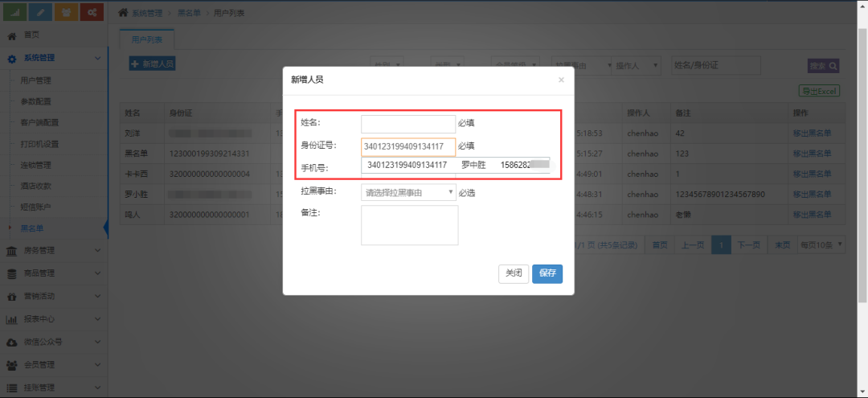868x398 pixels.
Task: Click the 系统管理 breadcrumb link
Action: (x=147, y=13)
